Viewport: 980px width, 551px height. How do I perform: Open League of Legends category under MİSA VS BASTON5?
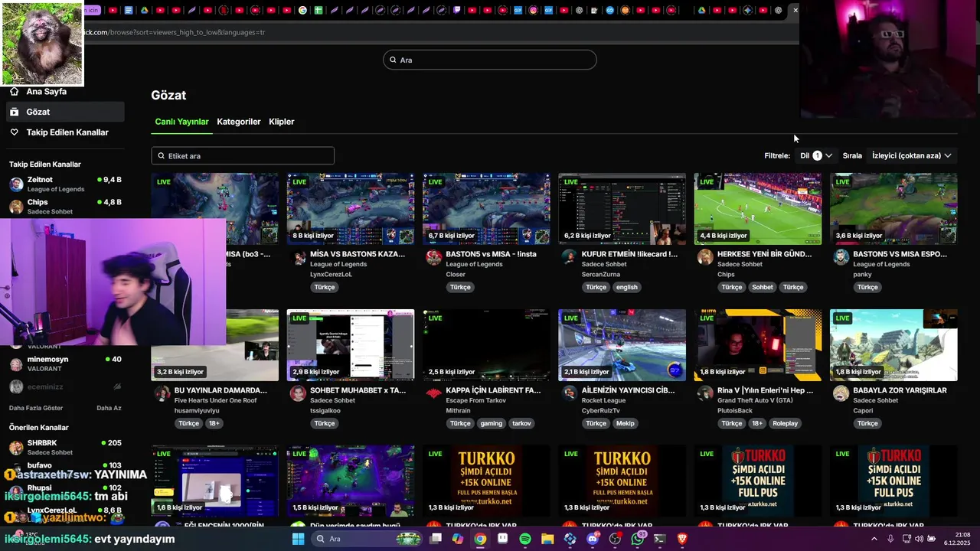coord(338,264)
